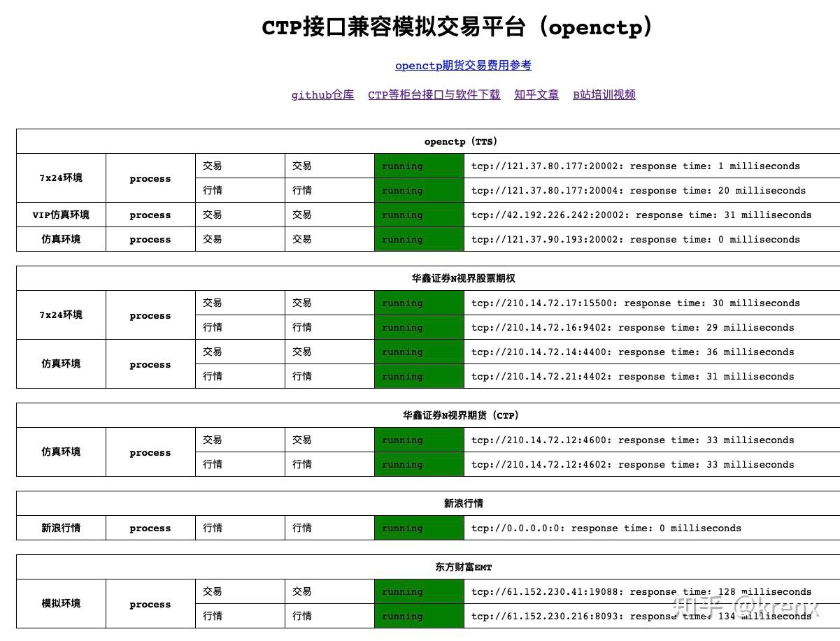Click the 东方财富EMT table header
Viewport: 840px width, 641px height.
pos(463,567)
